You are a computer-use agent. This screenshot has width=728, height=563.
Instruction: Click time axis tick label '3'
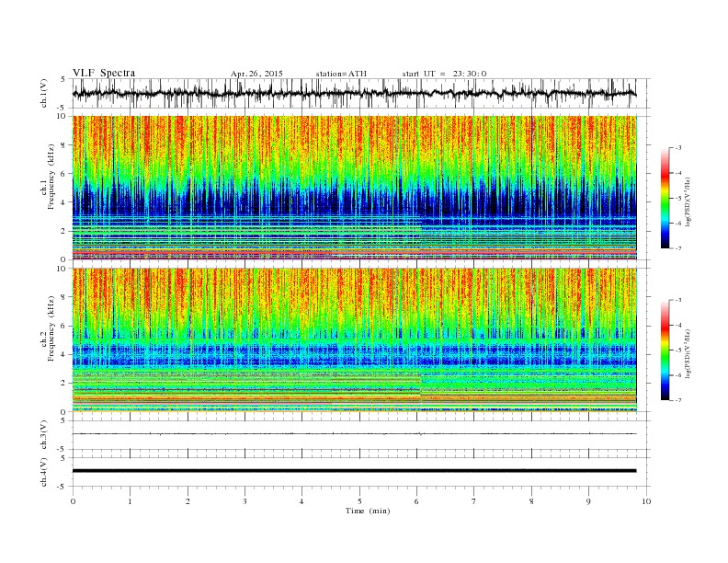(245, 501)
